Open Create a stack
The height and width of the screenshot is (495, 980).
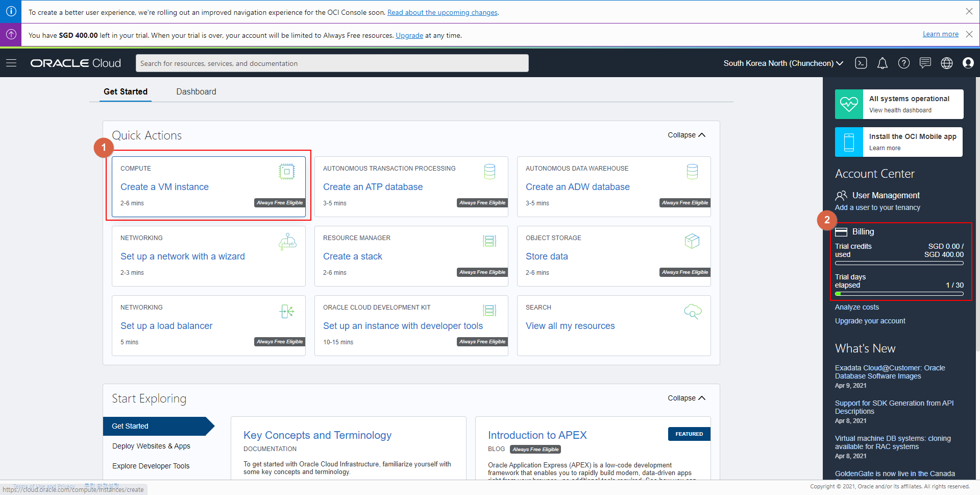click(352, 256)
